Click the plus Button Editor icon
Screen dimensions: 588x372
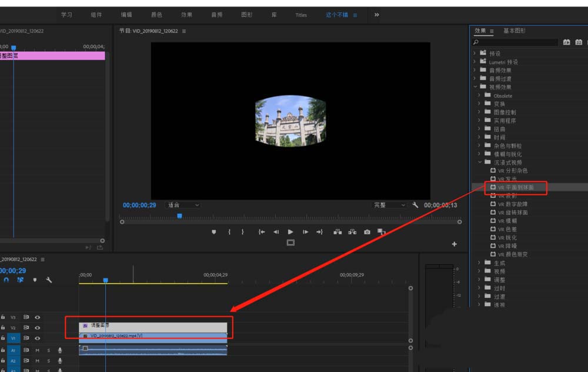454,244
